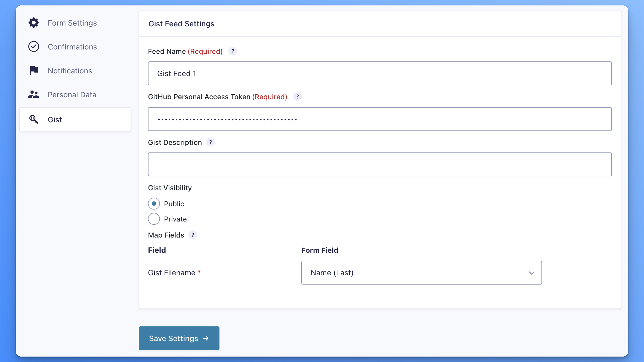Click the Form Settings gear icon
This screenshot has width=644, height=362.
click(x=34, y=23)
